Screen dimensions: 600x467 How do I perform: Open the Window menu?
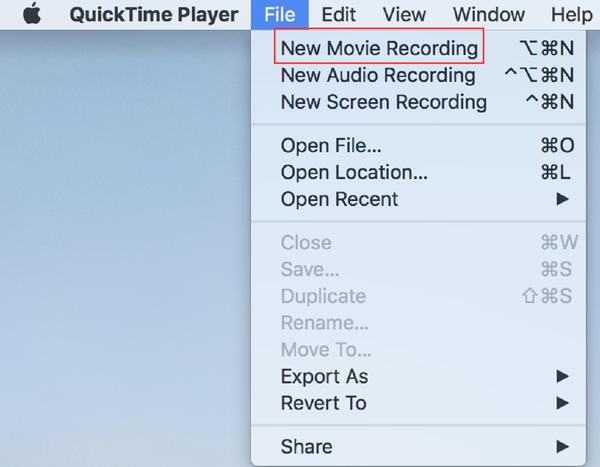(x=489, y=15)
